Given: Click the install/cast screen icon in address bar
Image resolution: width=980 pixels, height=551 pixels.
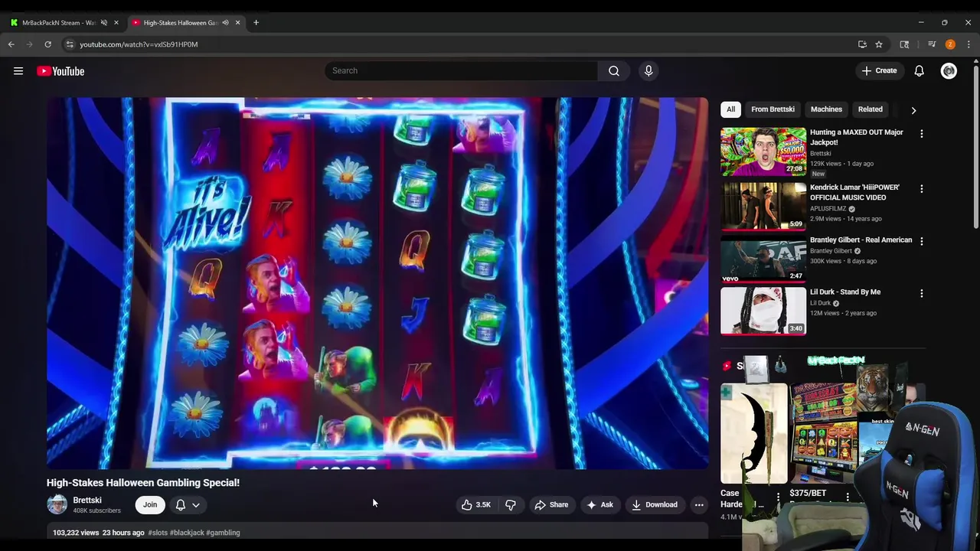Looking at the screenshot, I should coord(862,44).
